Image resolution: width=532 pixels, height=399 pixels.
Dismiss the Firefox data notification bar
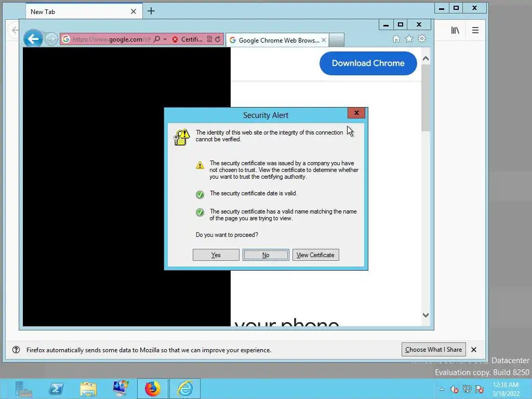pos(474,350)
